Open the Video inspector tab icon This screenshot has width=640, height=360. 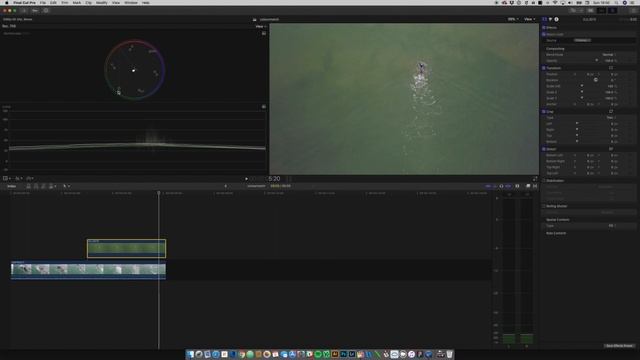tap(544, 19)
